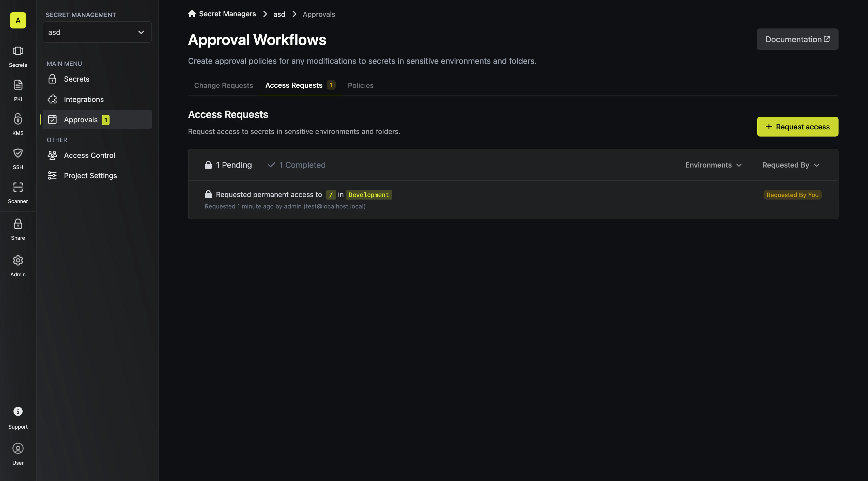Click the Request access button
The image size is (868, 481).
[798, 127]
